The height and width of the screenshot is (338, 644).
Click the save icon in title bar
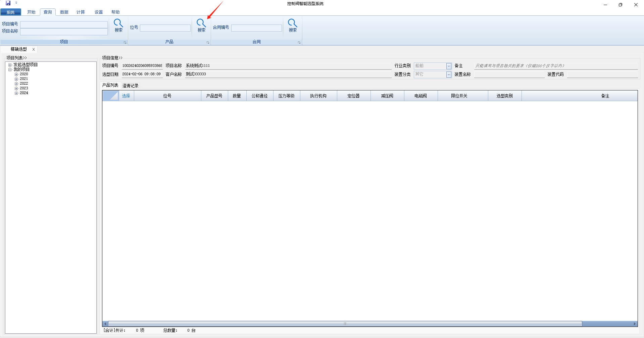pyautogui.click(x=8, y=3)
